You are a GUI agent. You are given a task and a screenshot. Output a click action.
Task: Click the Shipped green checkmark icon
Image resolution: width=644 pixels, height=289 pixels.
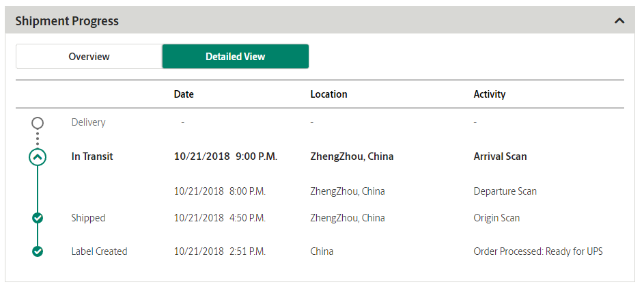38,218
